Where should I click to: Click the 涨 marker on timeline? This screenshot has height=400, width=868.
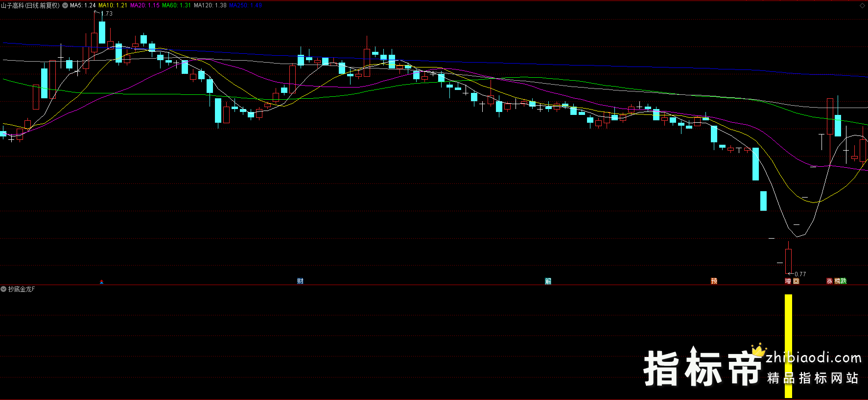829,281
